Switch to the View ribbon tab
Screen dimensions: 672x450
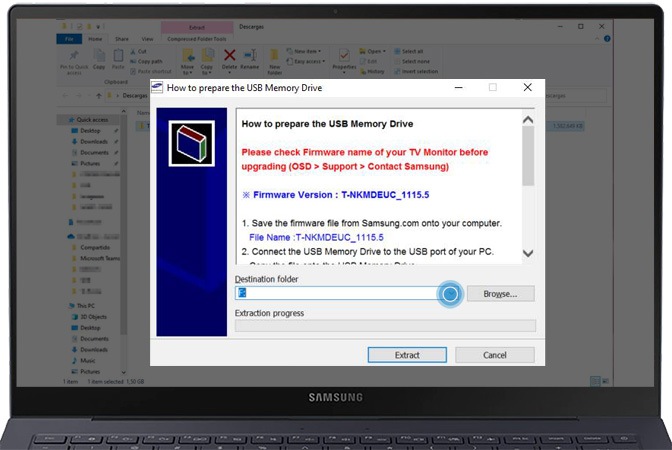pyautogui.click(x=147, y=39)
